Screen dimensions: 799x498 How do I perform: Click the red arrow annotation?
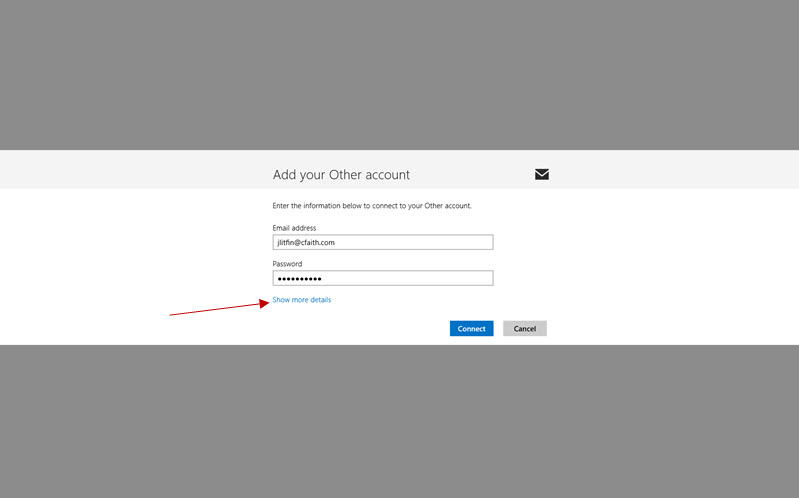[219, 308]
